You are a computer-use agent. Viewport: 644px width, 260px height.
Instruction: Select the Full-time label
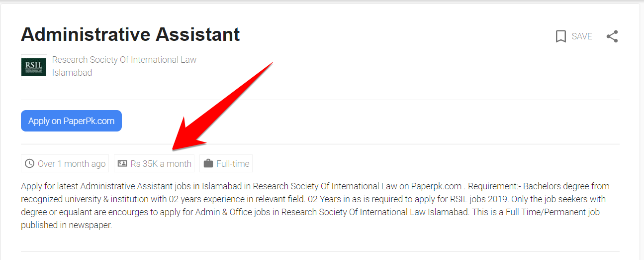(x=233, y=164)
